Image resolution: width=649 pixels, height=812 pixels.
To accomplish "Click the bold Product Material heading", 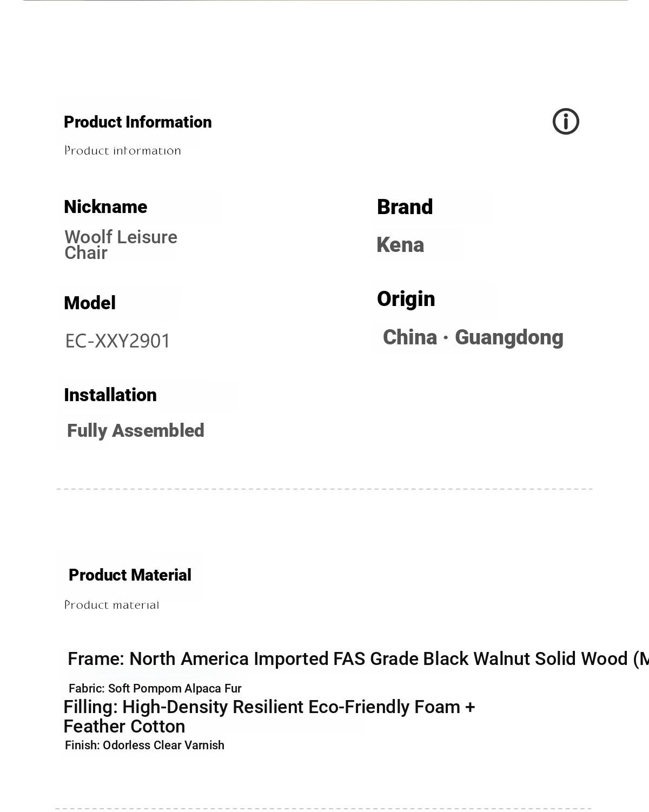I will pos(130,575).
